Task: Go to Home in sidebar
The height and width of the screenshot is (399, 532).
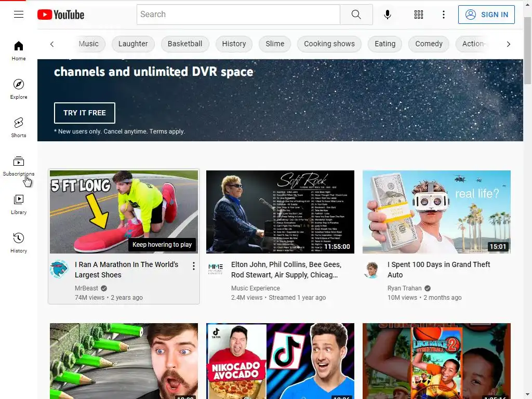Action: (x=19, y=51)
